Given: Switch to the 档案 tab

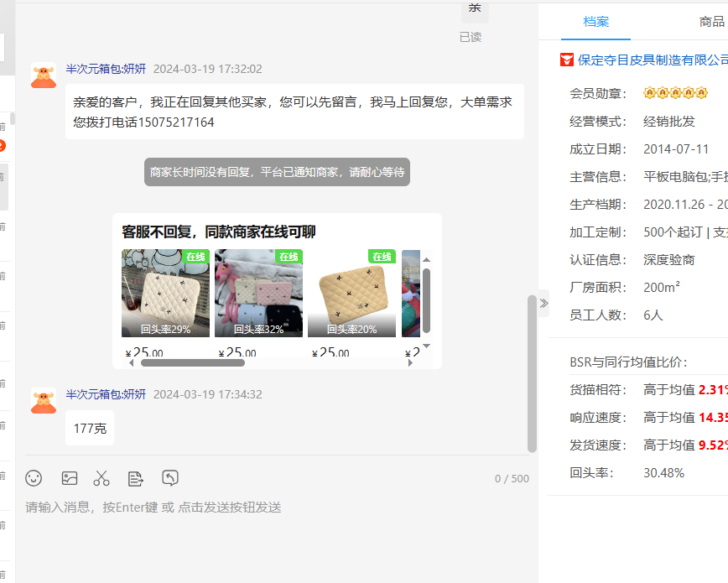Looking at the screenshot, I should pyautogui.click(x=596, y=22).
